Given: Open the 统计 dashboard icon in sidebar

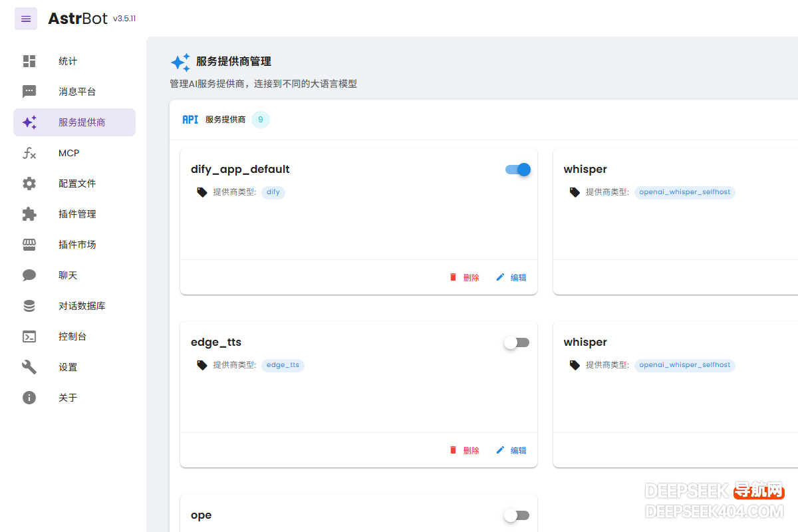Looking at the screenshot, I should (29, 61).
